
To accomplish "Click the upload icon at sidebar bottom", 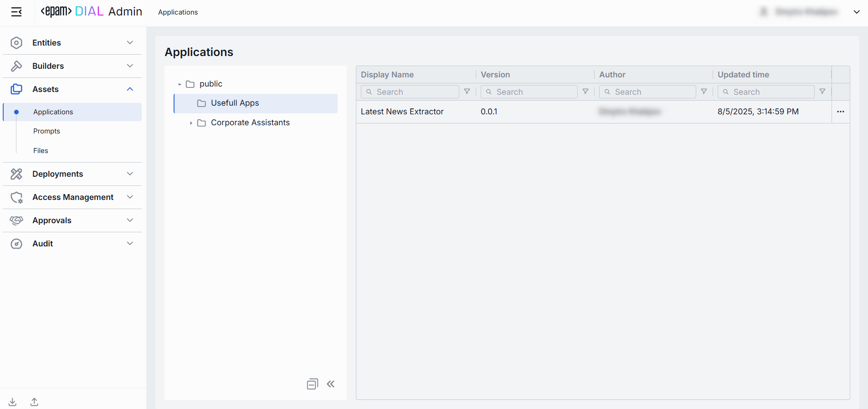I will tap(34, 402).
